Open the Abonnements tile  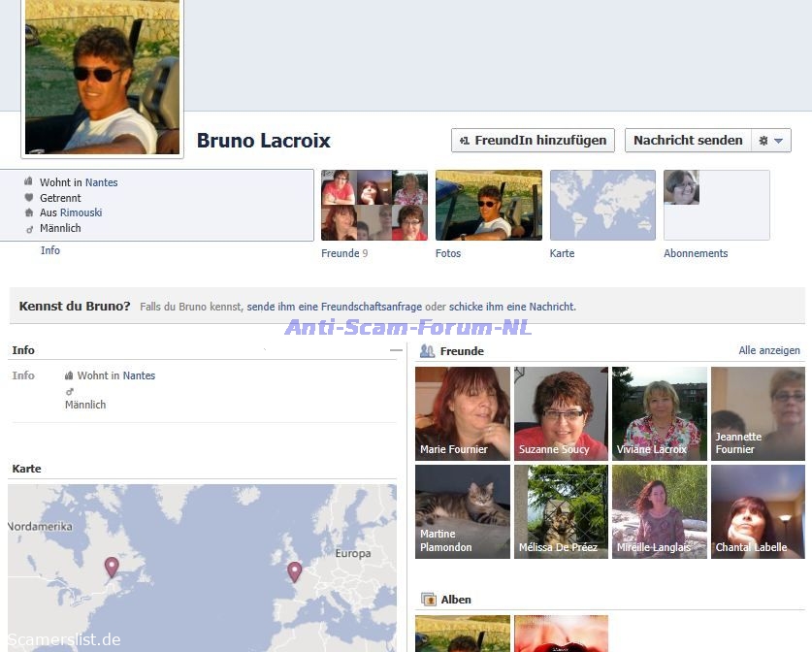click(x=716, y=206)
